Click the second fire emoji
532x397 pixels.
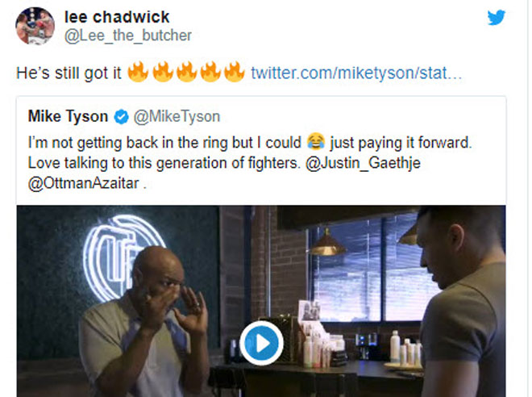click(162, 72)
